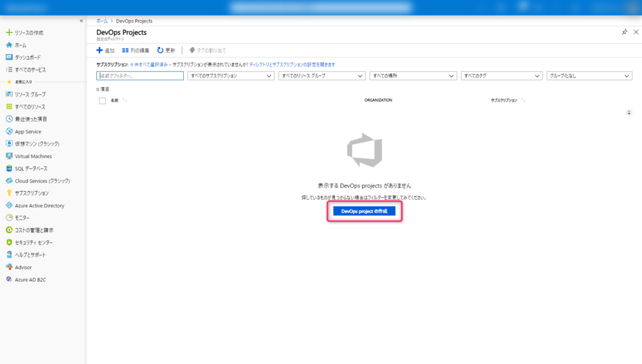Image resolution: width=642 pixels, height=364 pixels.
Task: Open SQL databases icon
Action: [9, 168]
